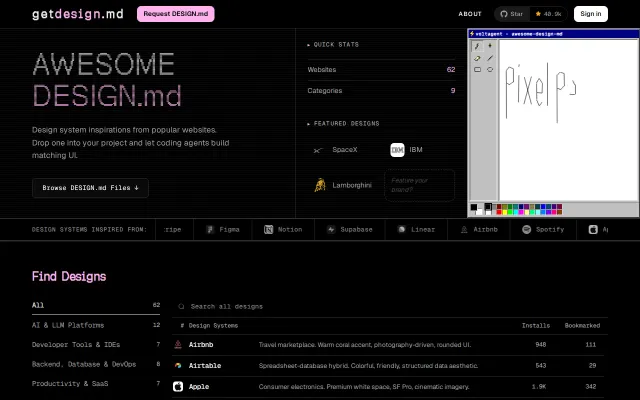Sort by the Installs column header

536,325
